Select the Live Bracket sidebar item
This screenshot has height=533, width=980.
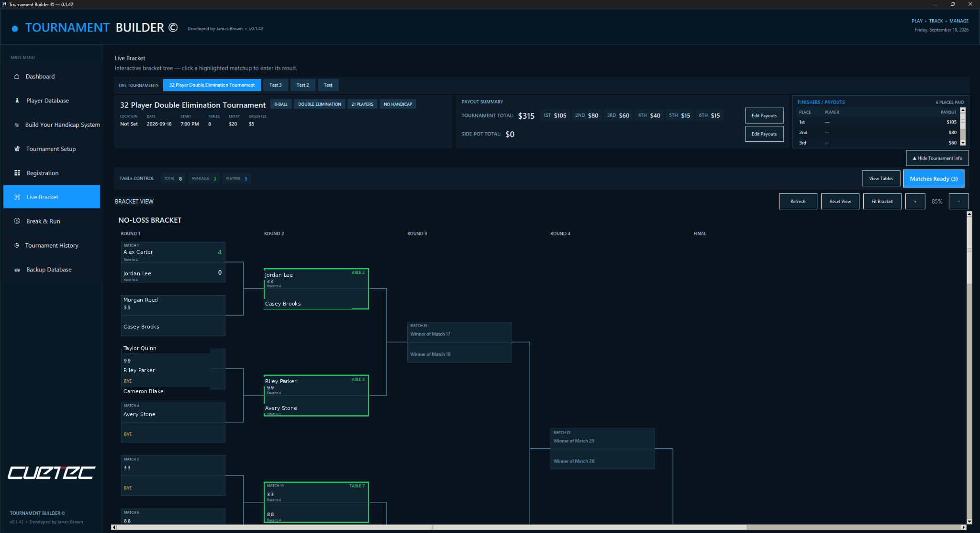click(52, 197)
